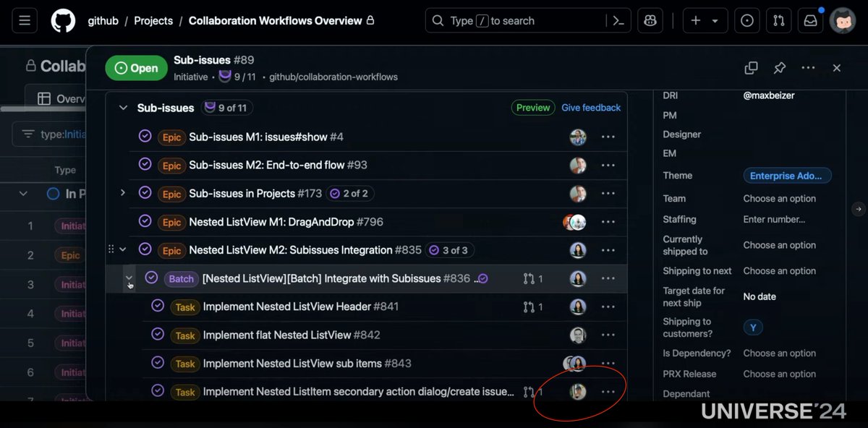868x428 pixels.
Task: Pin the side panel icon
Action: click(780, 68)
